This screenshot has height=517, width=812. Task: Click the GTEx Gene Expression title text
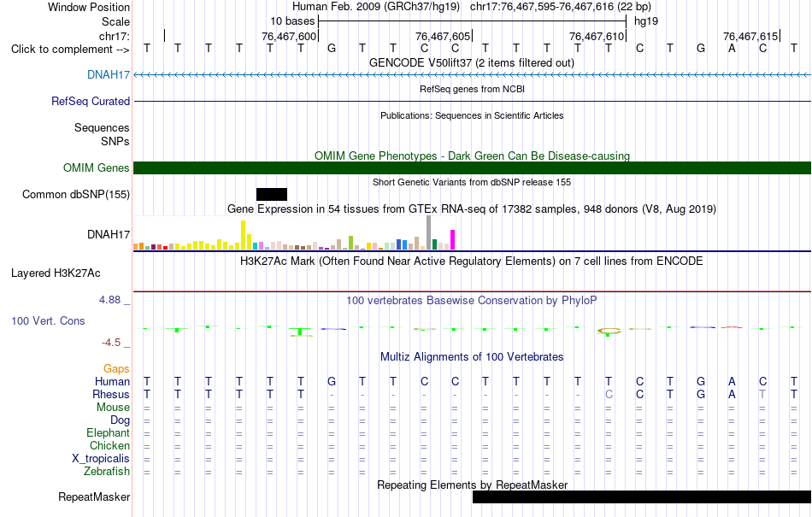tap(472, 209)
